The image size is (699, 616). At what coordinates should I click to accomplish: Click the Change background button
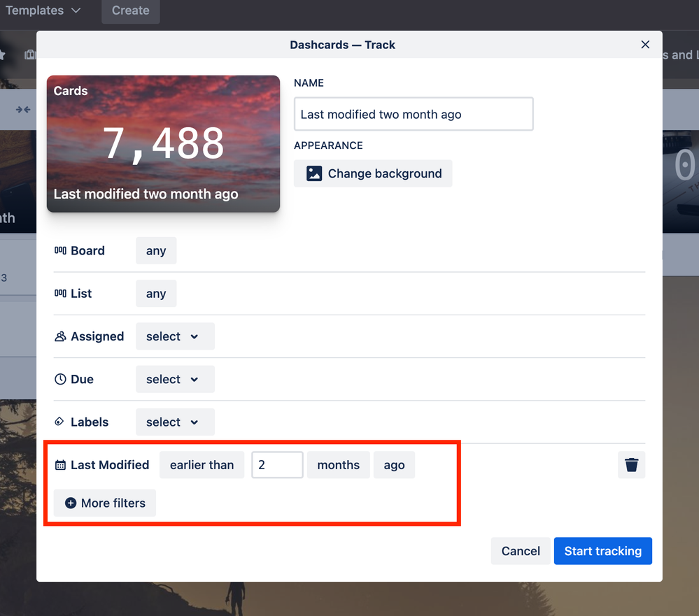tap(373, 173)
